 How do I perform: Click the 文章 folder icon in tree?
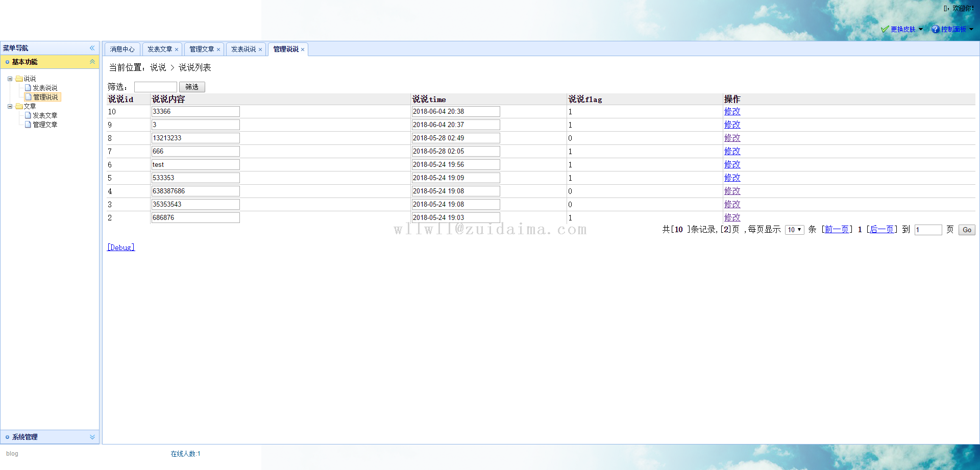point(19,106)
